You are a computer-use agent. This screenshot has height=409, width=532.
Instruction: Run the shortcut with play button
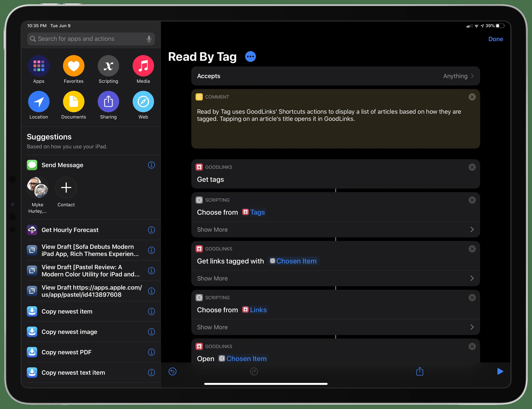(x=500, y=371)
